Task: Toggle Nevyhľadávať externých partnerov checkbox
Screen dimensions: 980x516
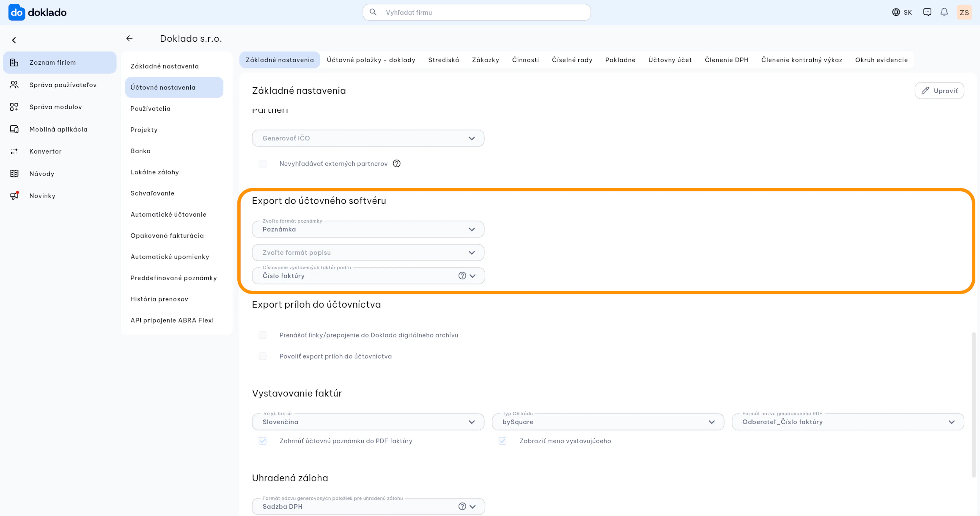Action: tap(263, 163)
